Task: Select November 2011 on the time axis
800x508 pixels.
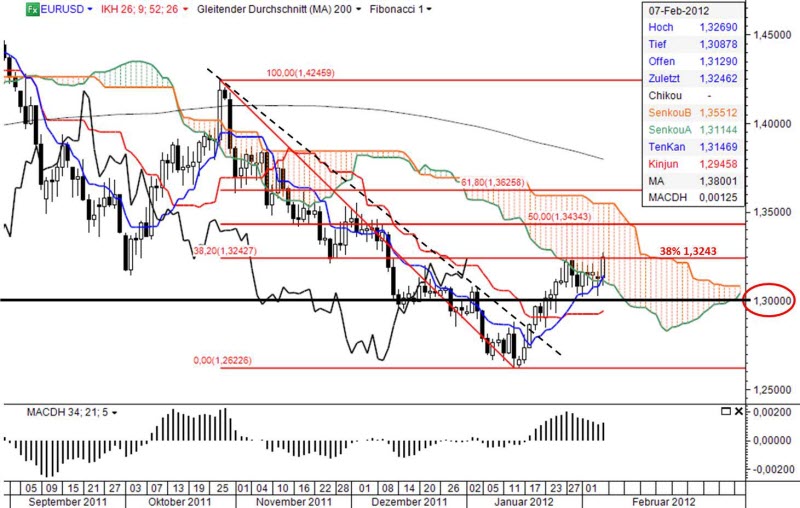Action: click(x=294, y=501)
